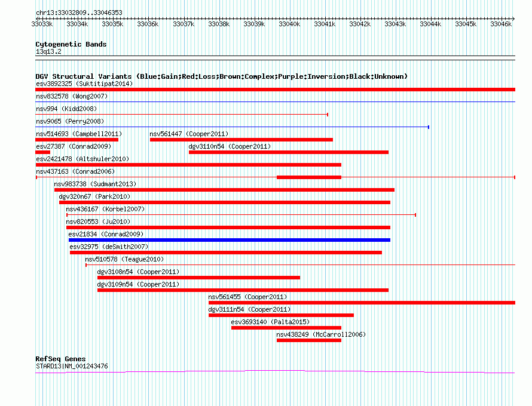Click the short red esv27387 loss bar
This screenshot has height=406, width=532.
pos(43,152)
